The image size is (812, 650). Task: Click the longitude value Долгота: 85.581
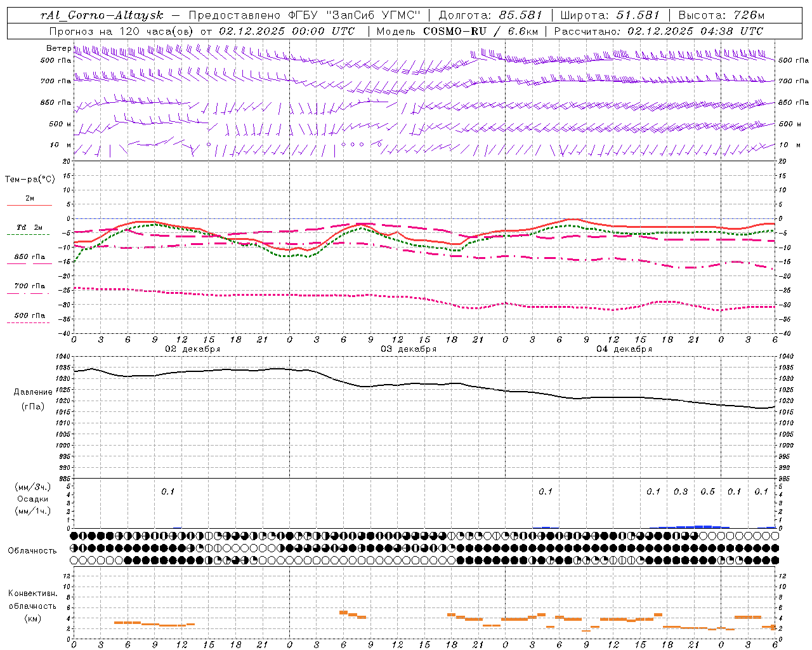point(490,15)
